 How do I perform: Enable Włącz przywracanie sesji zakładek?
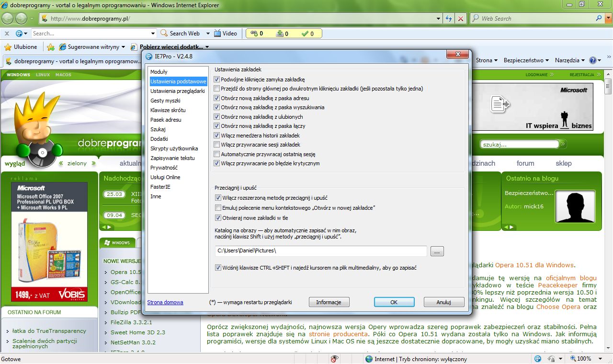(x=217, y=145)
